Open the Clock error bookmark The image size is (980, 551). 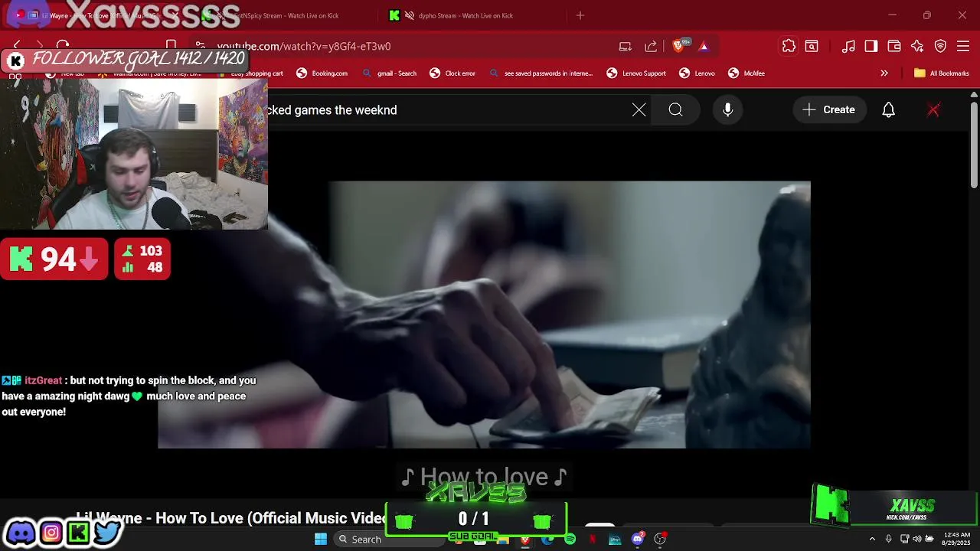click(452, 73)
